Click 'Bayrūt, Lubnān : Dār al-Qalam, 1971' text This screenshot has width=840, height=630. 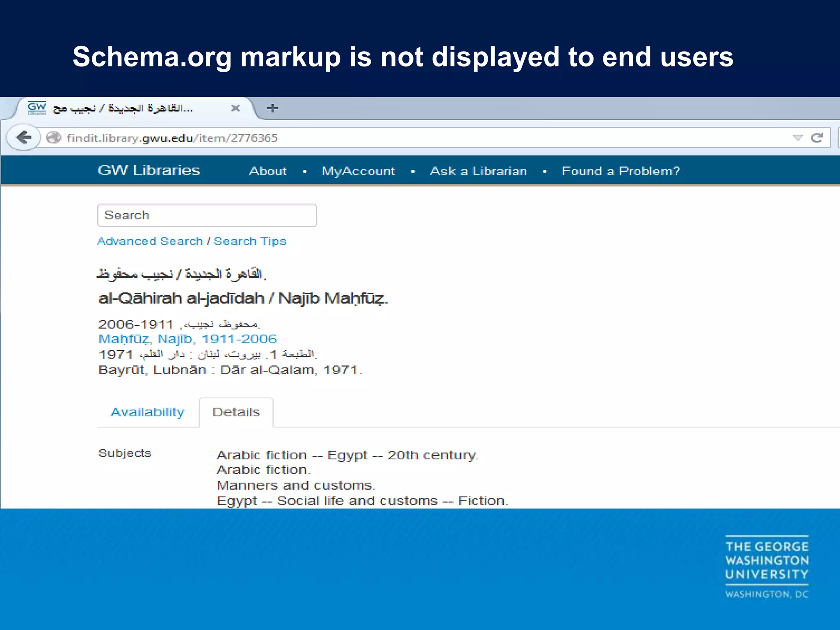click(230, 370)
